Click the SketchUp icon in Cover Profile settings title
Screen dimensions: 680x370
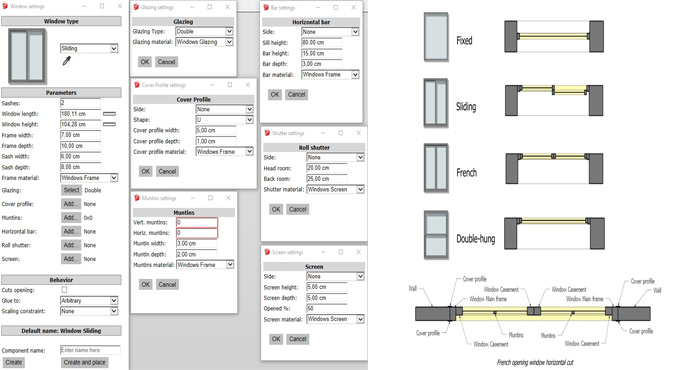[137, 85]
